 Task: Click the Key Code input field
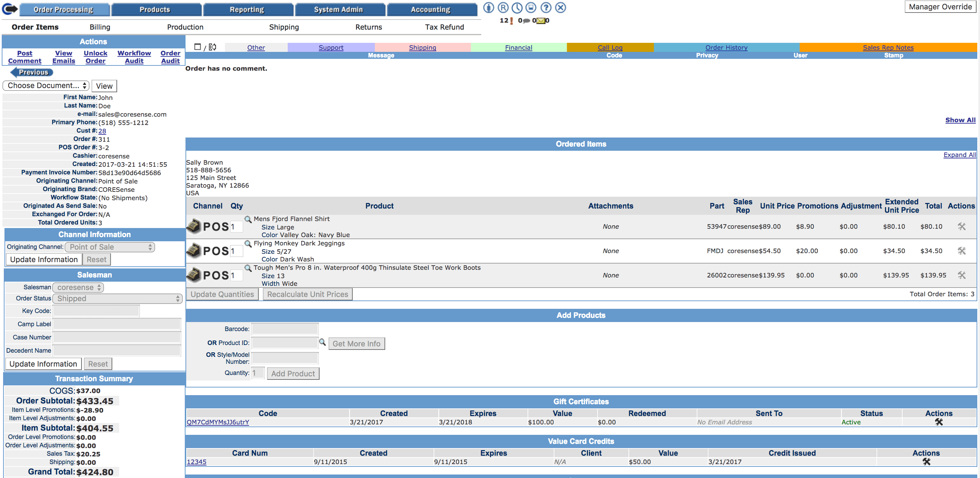(x=96, y=311)
